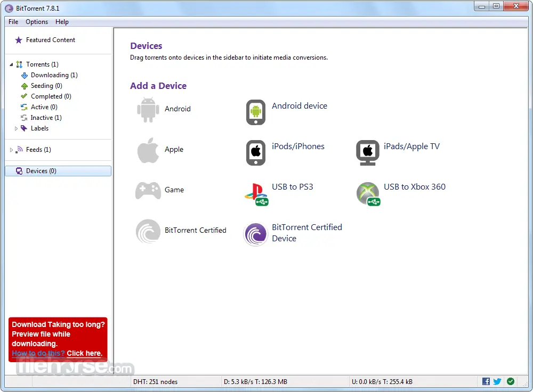Open Facebook icon in status bar
533x392 pixels.
coord(486,381)
